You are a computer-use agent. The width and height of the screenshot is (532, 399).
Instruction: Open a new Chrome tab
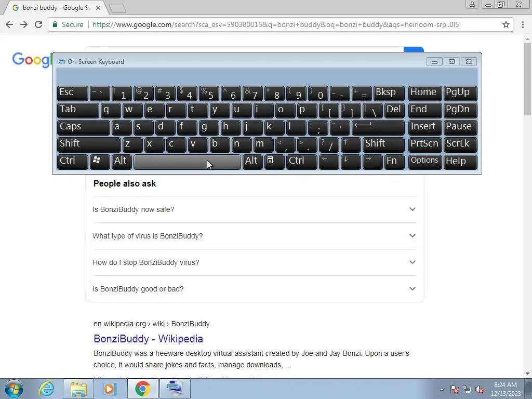(x=118, y=8)
